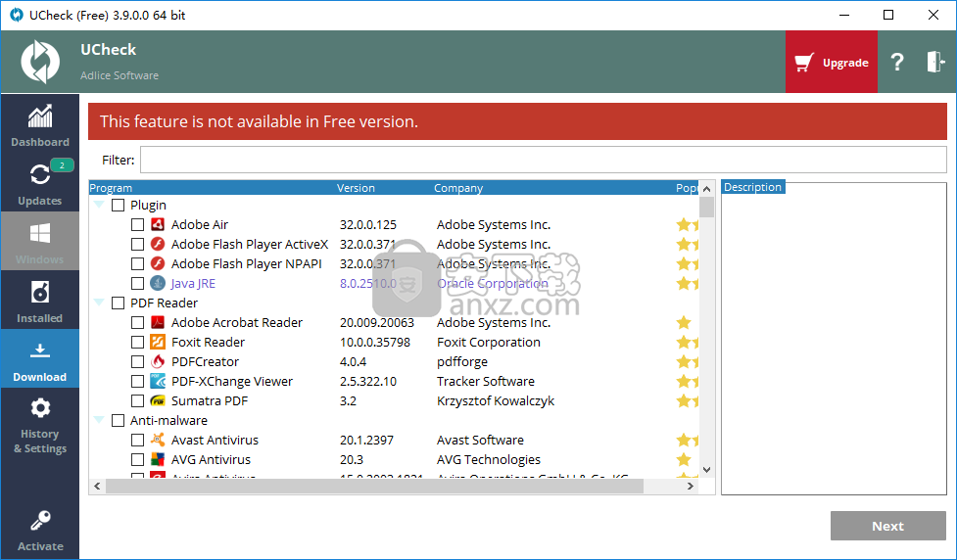957x560 pixels.
Task: Click the PDFCreator flame icon
Action: (x=158, y=361)
